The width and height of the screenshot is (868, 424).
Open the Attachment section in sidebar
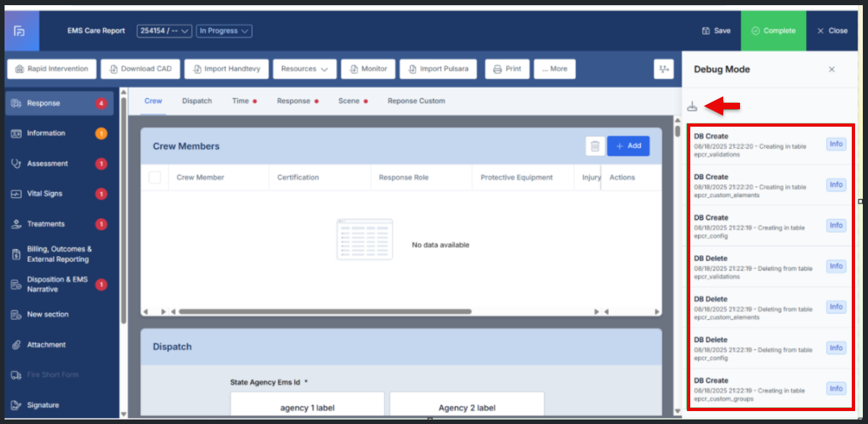(x=46, y=345)
